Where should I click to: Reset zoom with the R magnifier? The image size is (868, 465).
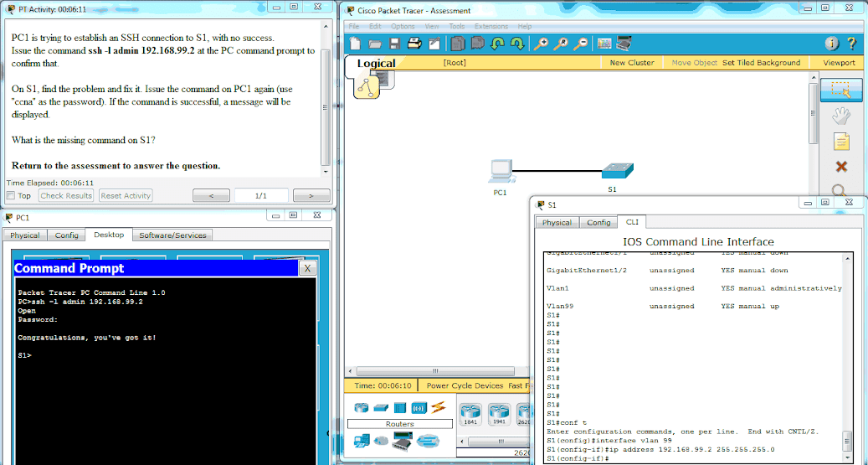(561, 44)
